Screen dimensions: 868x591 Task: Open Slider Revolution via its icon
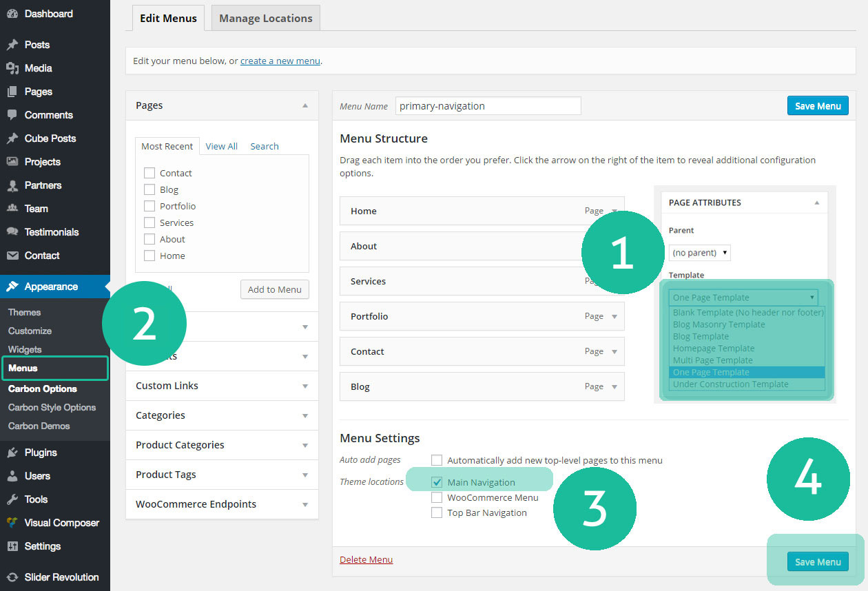(12, 577)
